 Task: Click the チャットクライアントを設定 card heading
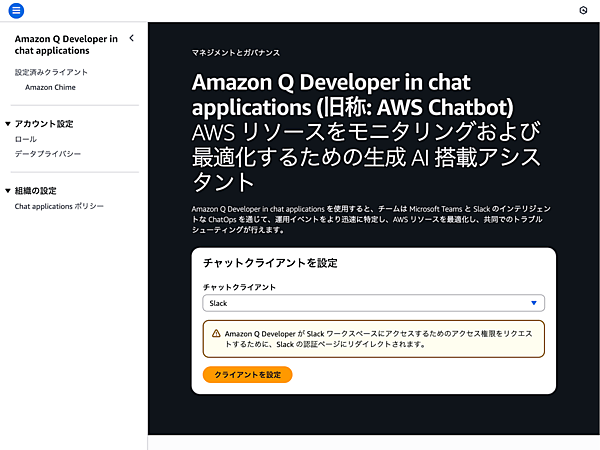tap(269, 263)
